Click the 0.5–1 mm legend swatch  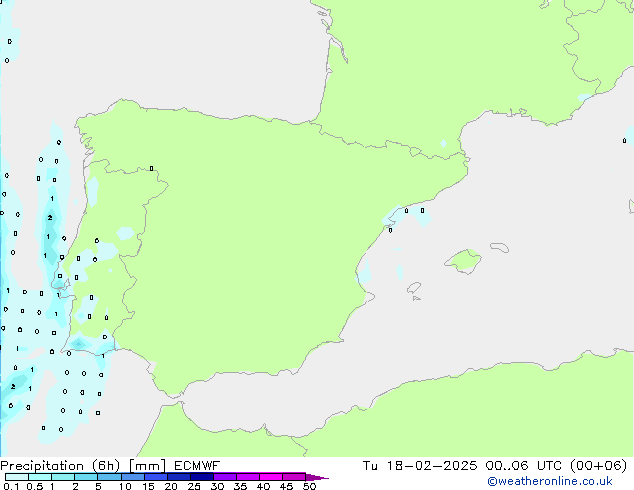[40, 477]
